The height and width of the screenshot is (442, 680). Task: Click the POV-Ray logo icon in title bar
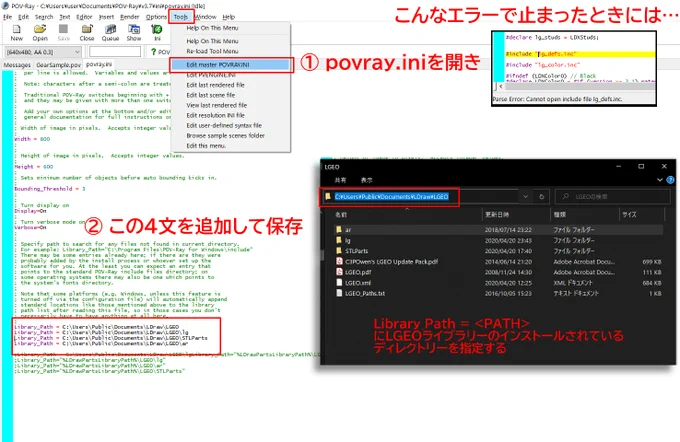5,6
